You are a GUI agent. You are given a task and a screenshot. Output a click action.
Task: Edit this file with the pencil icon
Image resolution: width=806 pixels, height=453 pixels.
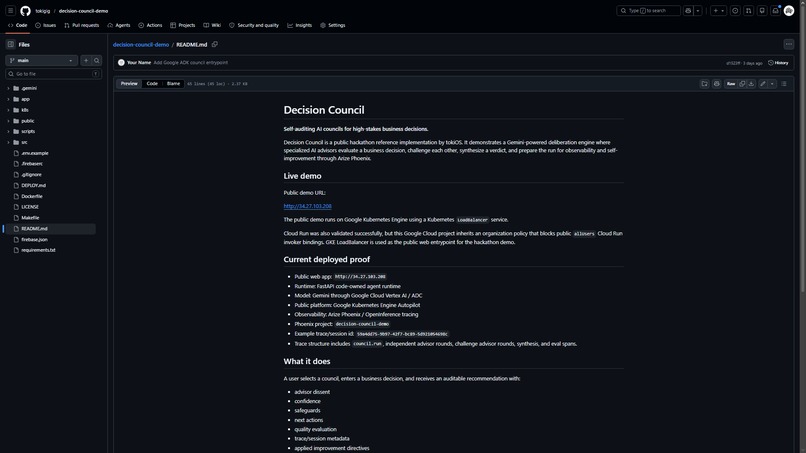click(x=763, y=84)
